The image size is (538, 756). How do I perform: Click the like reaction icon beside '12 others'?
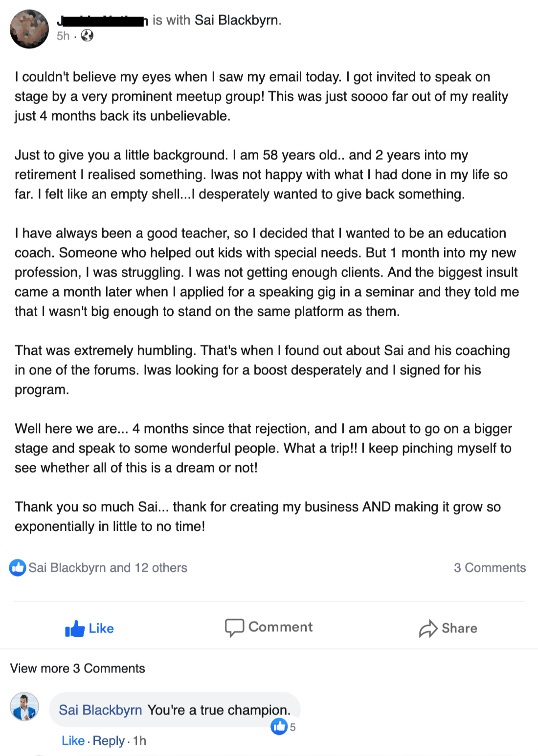coord(18,567)
